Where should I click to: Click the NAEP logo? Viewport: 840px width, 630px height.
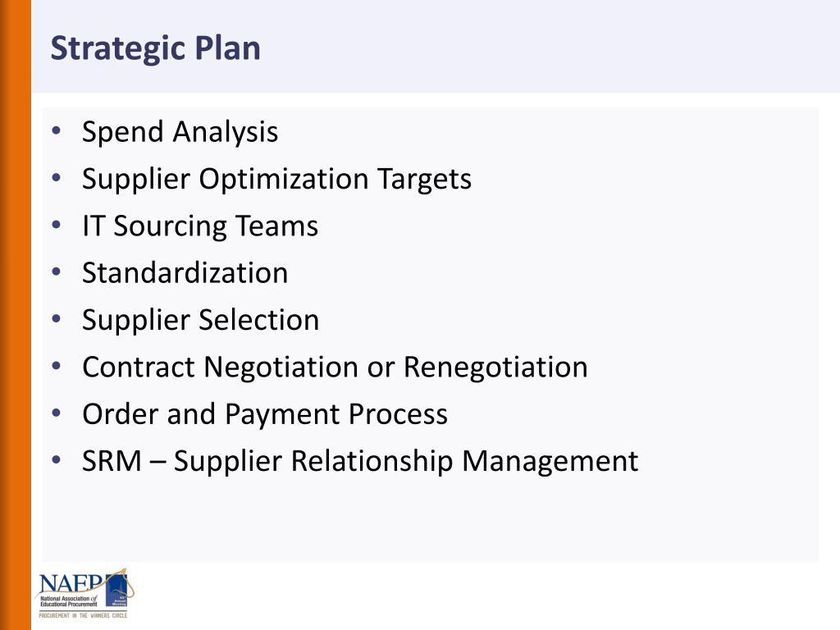click(x=84, y=594)
